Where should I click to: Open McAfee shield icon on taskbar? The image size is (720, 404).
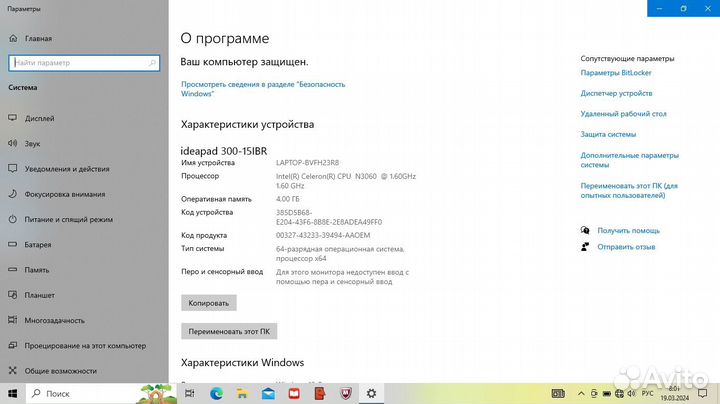(x=346, y=393)
